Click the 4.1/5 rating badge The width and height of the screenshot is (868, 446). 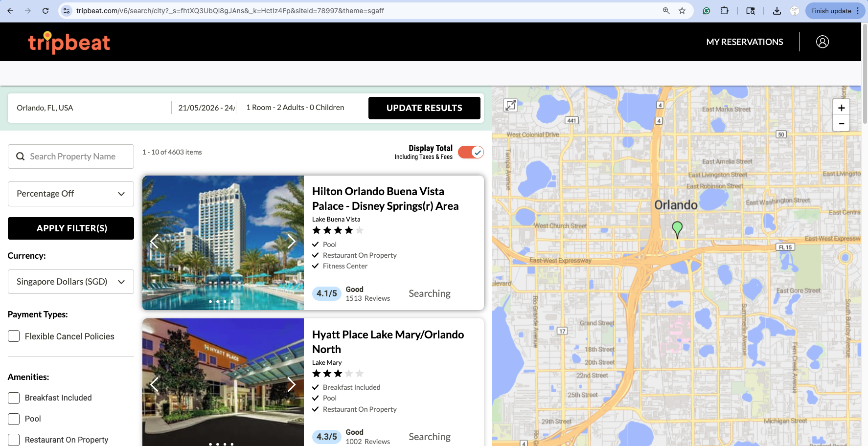point(327,293)
